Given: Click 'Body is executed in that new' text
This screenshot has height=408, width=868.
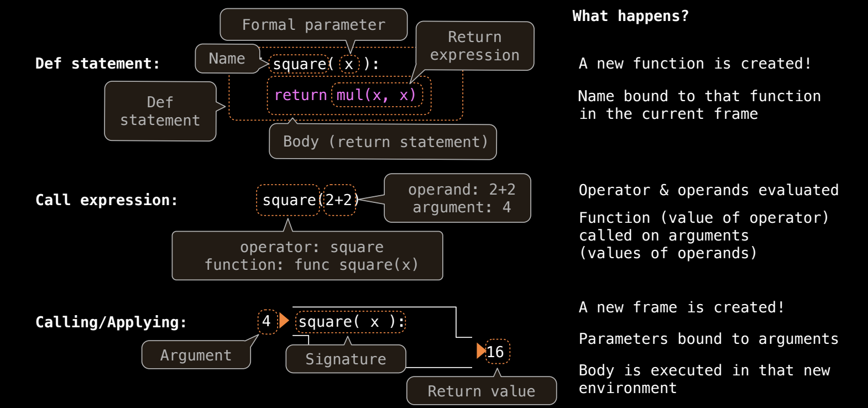Looking at the screenshot, I should click(704, 370).
